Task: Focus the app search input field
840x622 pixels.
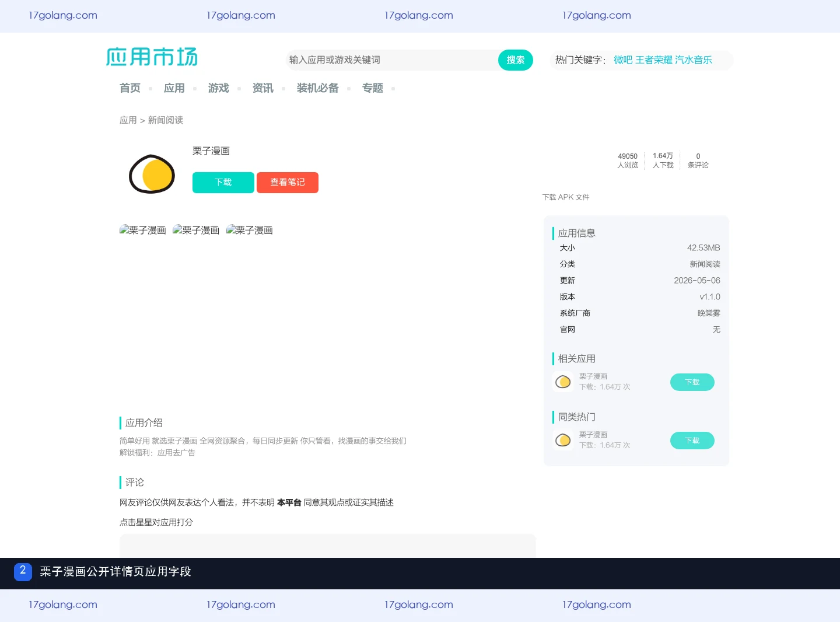Action: [392, 60]
